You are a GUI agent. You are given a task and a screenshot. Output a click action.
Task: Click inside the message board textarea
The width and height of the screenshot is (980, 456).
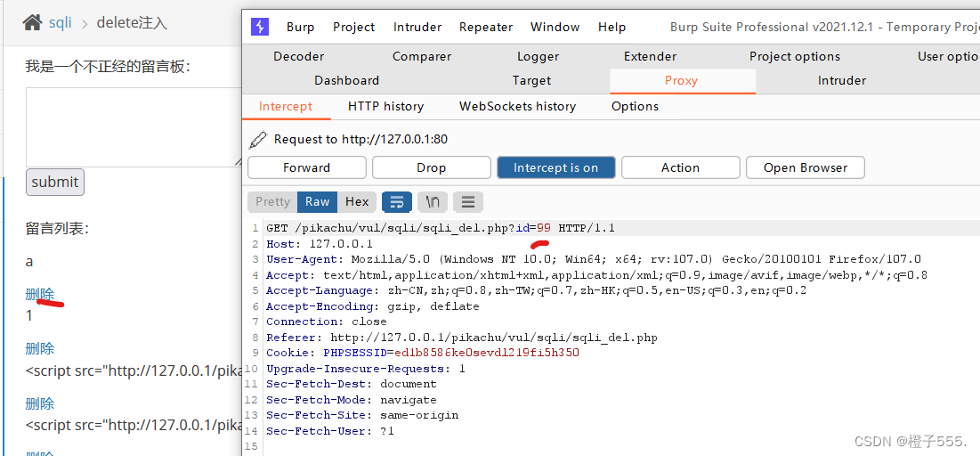coord(134,127)
